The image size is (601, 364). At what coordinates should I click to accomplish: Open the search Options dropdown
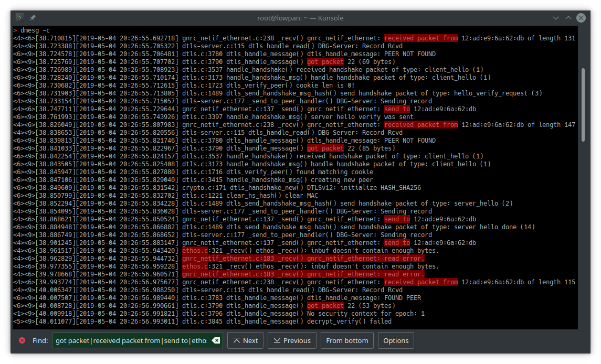396,340
